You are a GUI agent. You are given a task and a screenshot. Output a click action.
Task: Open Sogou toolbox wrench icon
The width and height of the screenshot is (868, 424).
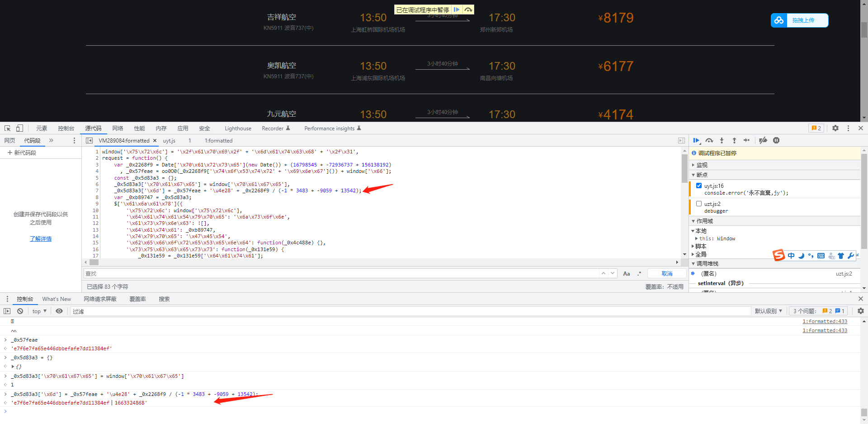click(x=851, y=256)
